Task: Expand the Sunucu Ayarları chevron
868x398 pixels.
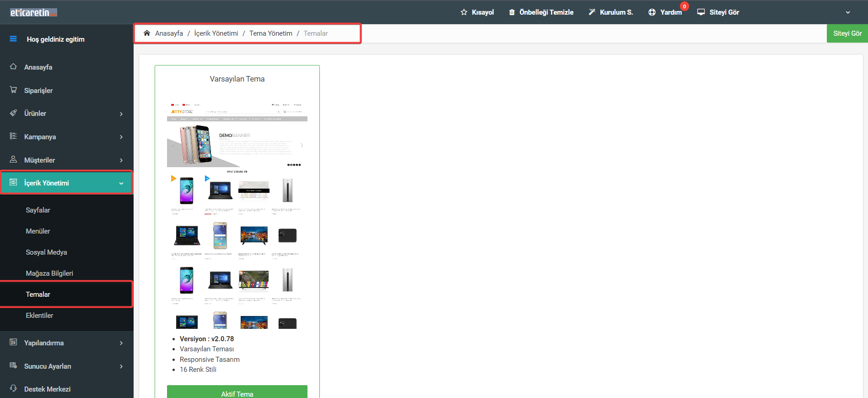Action: coord(121,366)
